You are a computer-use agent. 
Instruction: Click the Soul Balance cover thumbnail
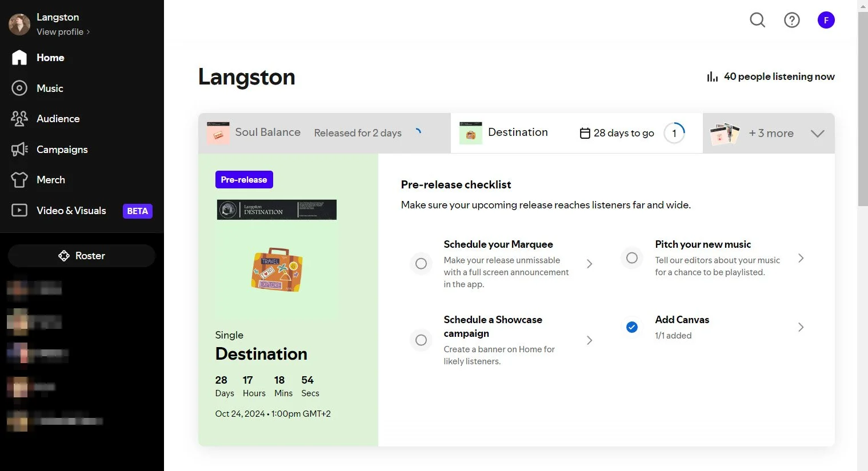click(x=218, y=133)
